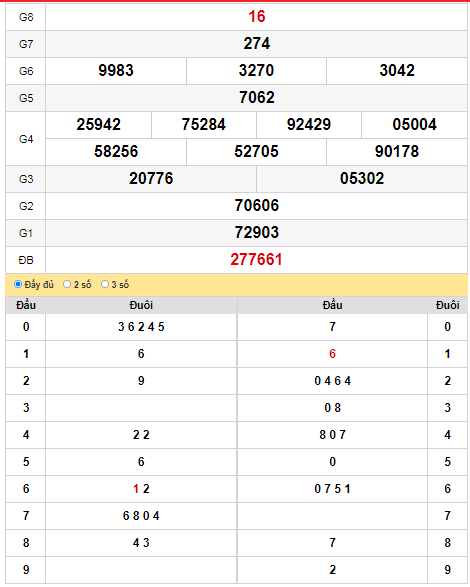Click the G5 result 7062
Screen dimensions: 470x587
pos(257,97)
